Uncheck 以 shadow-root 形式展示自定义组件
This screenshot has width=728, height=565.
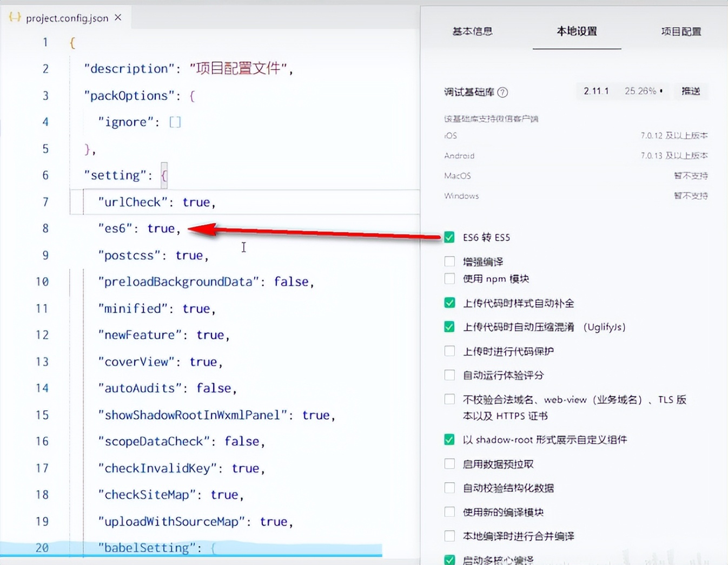point(449,439)
